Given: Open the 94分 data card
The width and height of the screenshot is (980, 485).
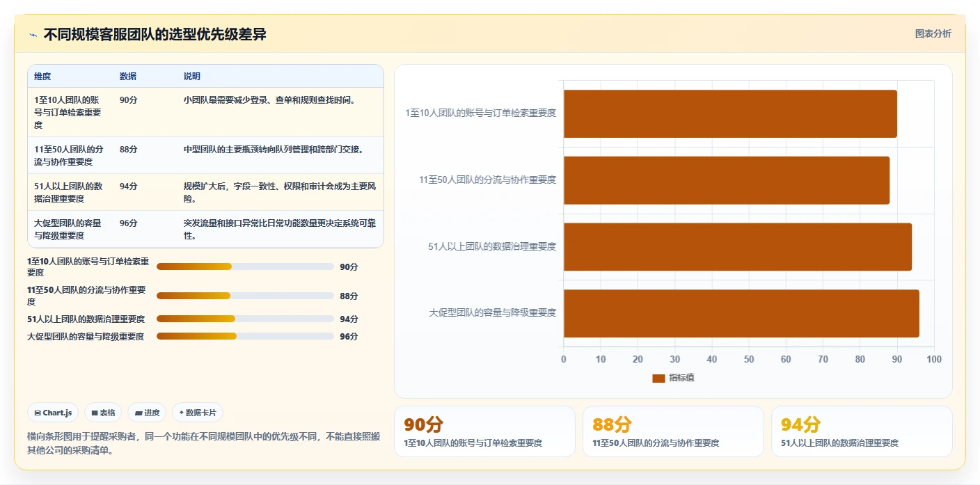Looking at the screenshot, I should tap(862, 431).
